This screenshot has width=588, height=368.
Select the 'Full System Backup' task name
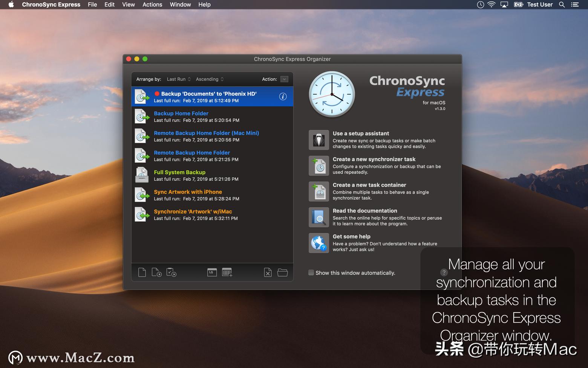[179, 172]
